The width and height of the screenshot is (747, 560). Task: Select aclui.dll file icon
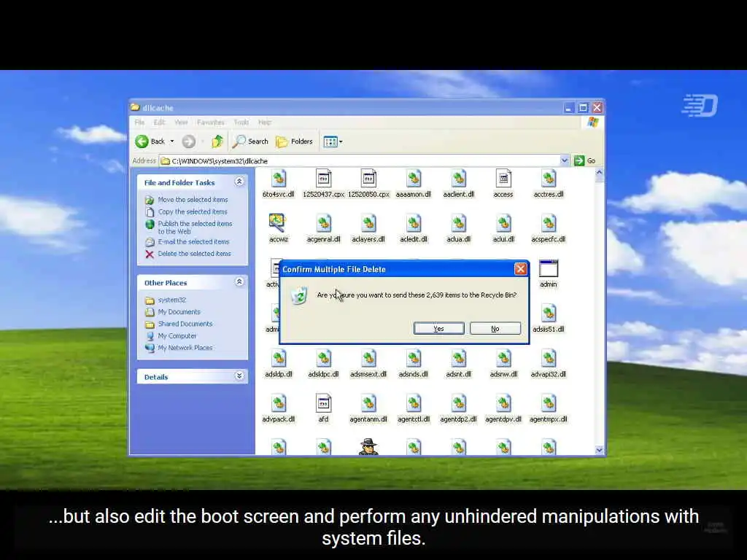[503, 224]
